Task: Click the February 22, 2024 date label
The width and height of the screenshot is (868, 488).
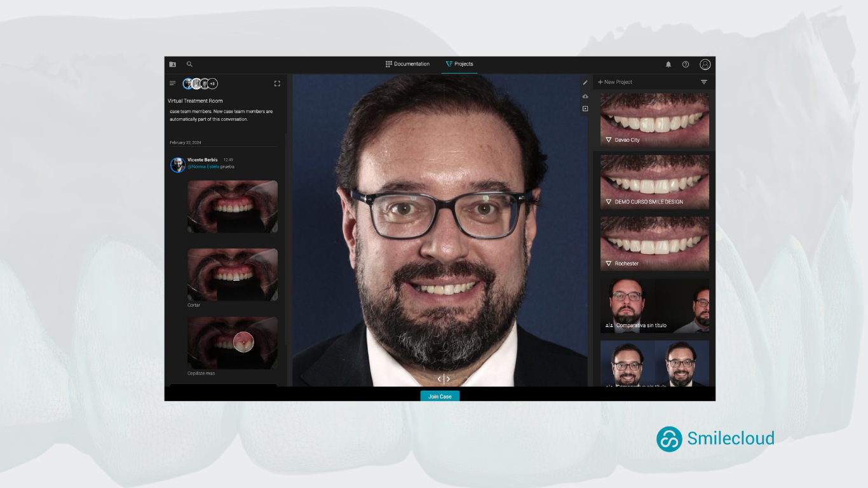Action: pyautogui.click(x=186, y=142)
